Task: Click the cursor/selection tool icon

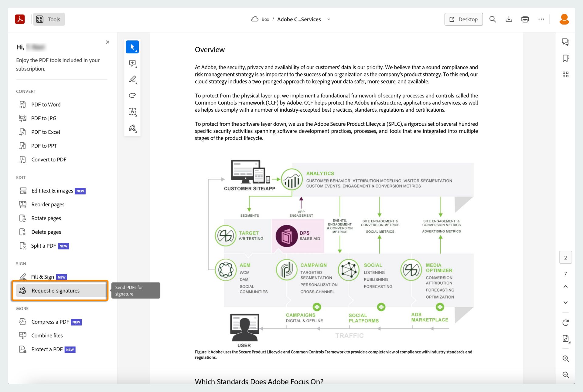Action: (133, 47)
